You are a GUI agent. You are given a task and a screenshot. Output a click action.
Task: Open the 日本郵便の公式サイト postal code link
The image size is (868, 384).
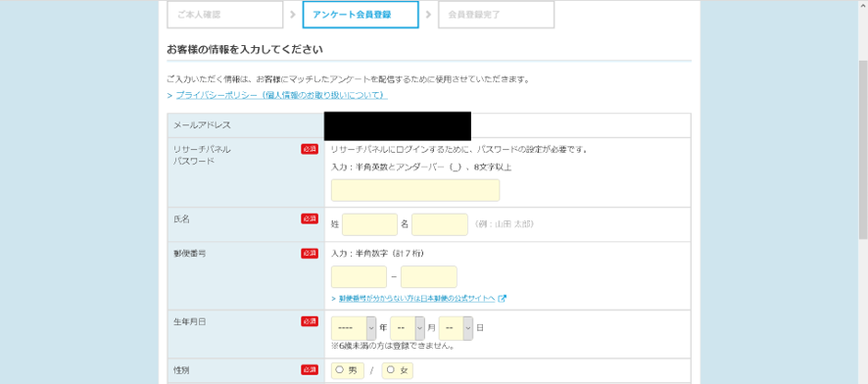click(x=416, y=298)
